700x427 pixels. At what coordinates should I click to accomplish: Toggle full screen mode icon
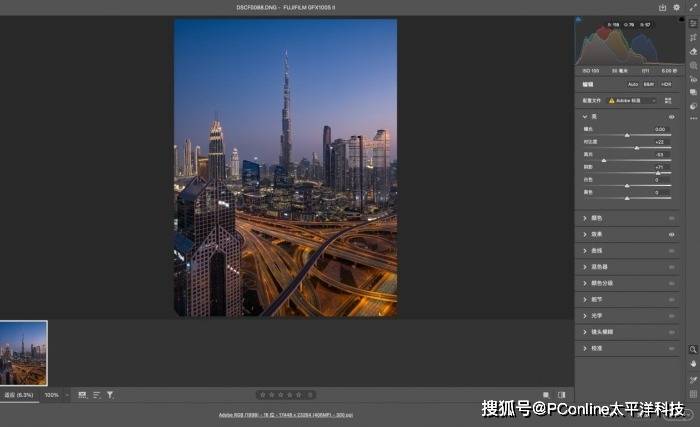click(x=691, y=7)
